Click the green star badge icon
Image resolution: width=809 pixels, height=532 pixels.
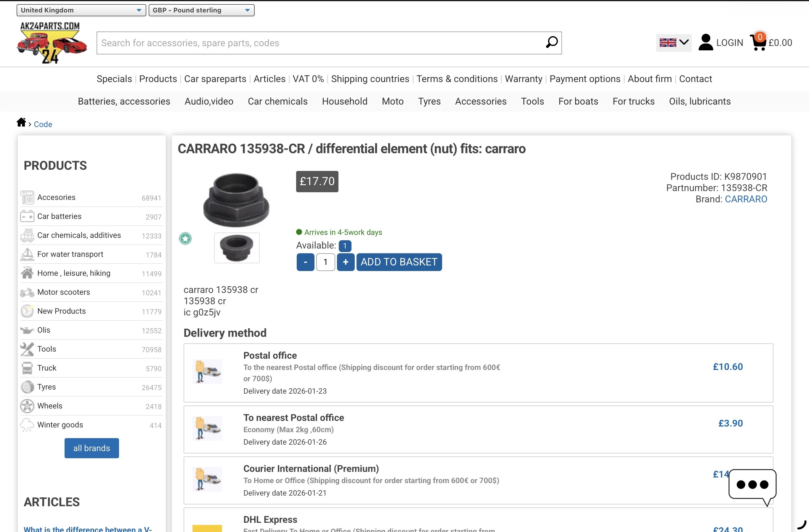[185, 239]
